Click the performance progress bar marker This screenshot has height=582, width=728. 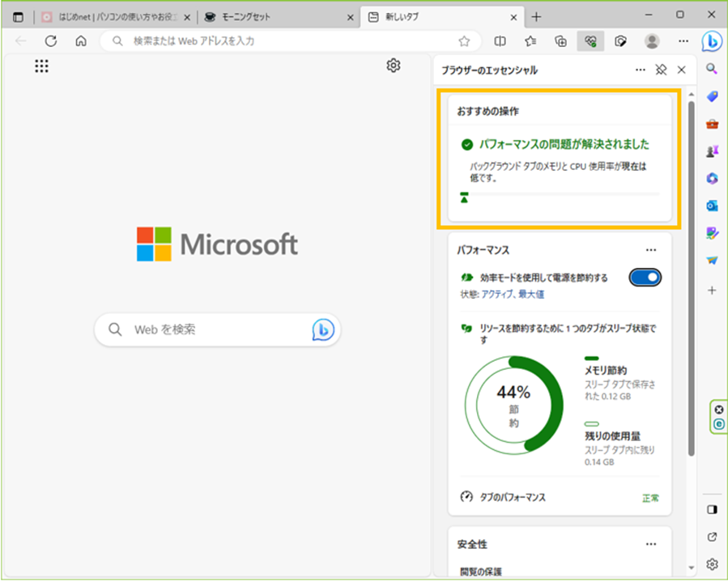(464, 198)
